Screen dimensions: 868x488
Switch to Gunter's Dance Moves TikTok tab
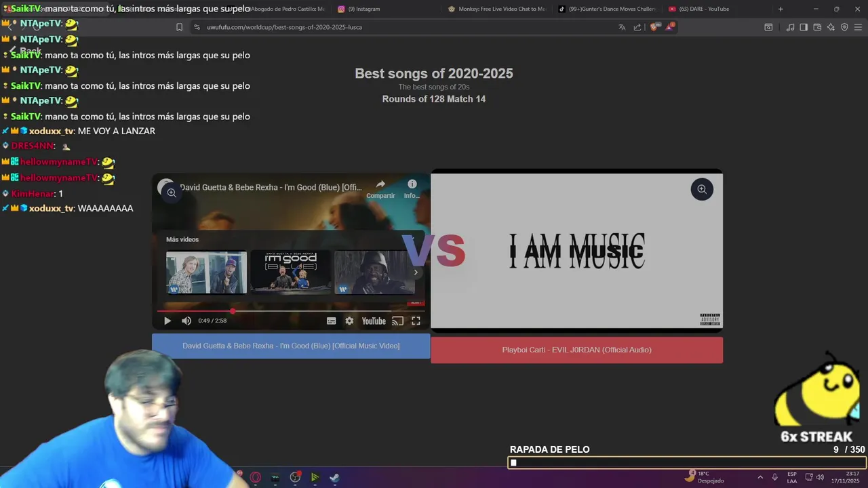607,9
